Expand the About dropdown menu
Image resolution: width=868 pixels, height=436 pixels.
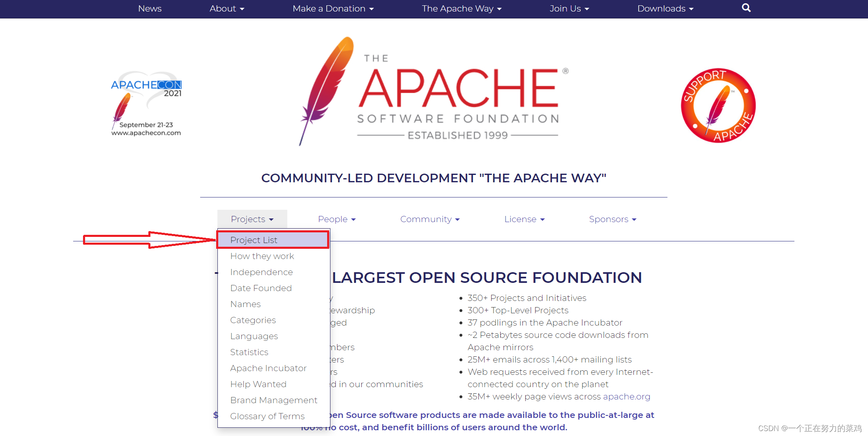[x=227, y=9]
